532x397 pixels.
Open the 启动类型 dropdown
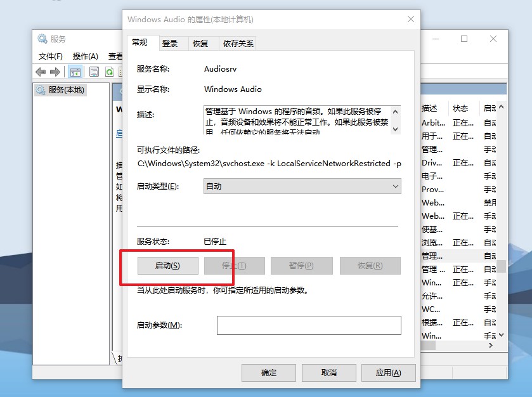(x=302, y=186)
